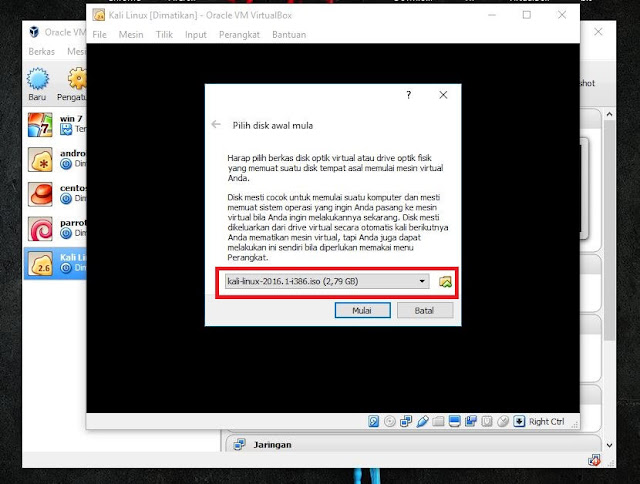The image size is (640, 484).
Task: Open the Perangkat menu
Action: (239, 35)
